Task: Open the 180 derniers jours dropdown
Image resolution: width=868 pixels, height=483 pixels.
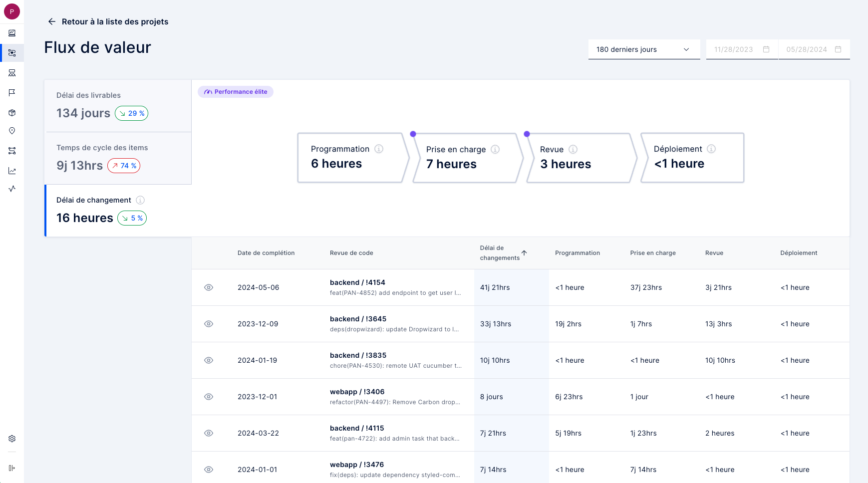Action: tap(644, 49)
